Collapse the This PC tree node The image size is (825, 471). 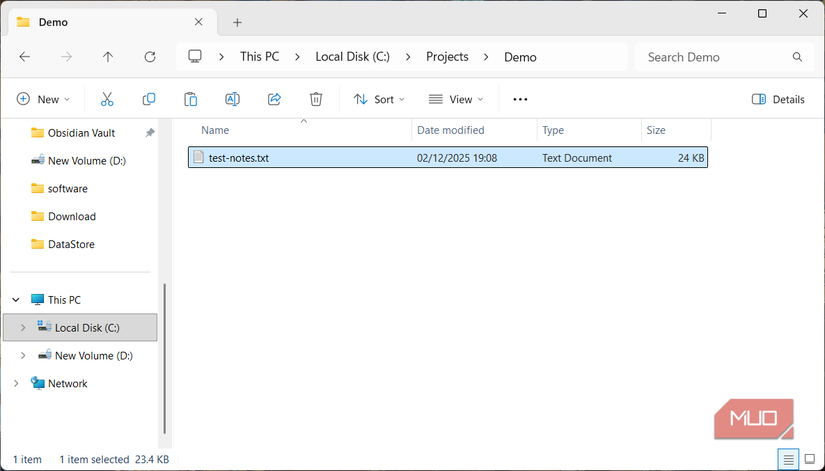[x=16, y=299]
